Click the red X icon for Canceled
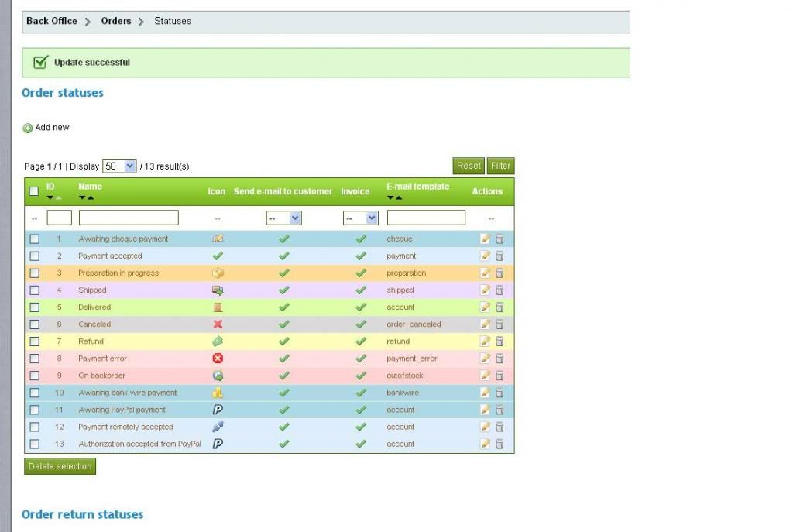This screenshot has width=793, height=532. (x=218, y=324)
